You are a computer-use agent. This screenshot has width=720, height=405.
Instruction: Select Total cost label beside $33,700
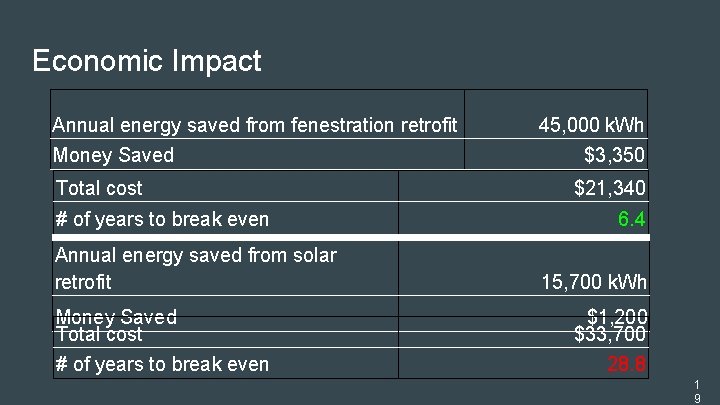[99, 335]
